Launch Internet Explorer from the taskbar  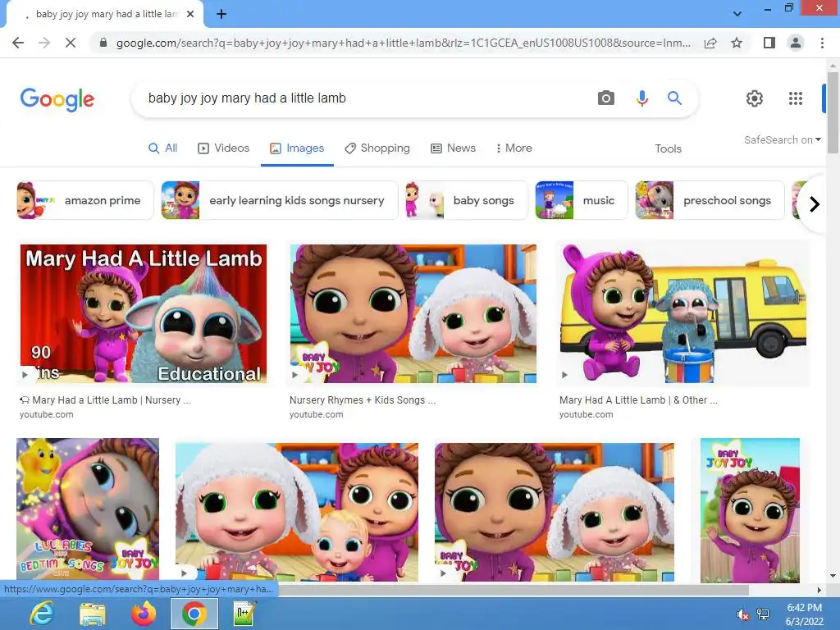point(42,614)
